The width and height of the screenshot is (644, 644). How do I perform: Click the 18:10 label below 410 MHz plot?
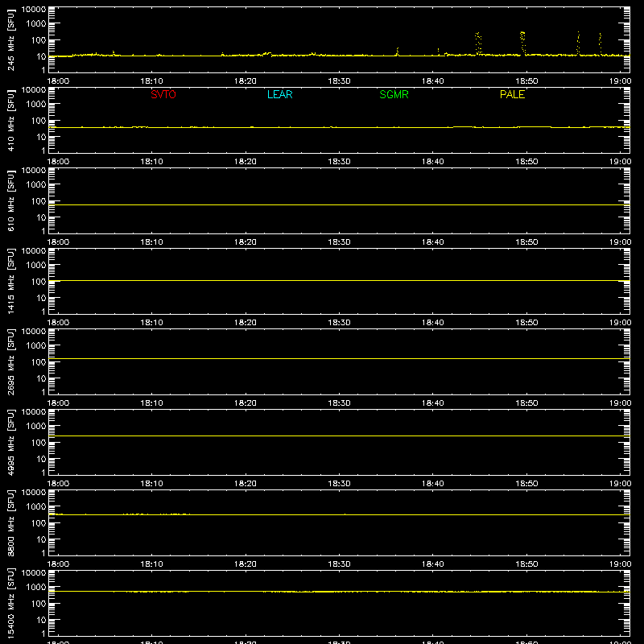coord(151,162)
